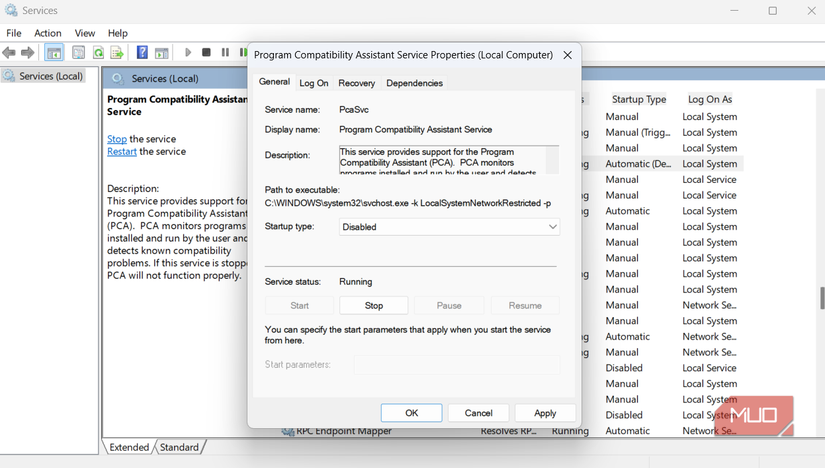
Task: Click the Stop button in the Properties dialog
Action: coord(374,305)
